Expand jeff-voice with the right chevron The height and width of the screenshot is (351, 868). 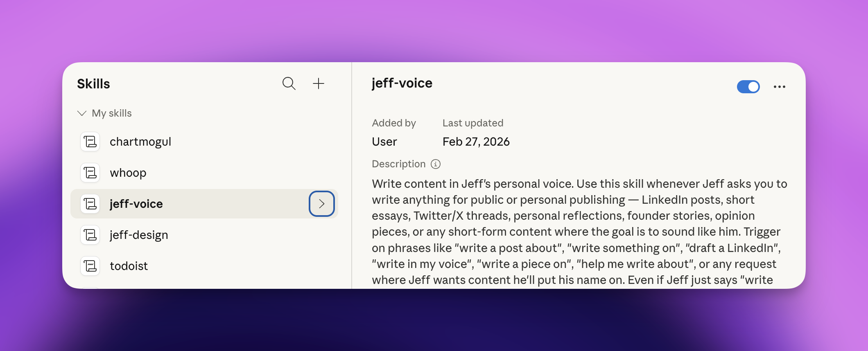tap(321, 204)
